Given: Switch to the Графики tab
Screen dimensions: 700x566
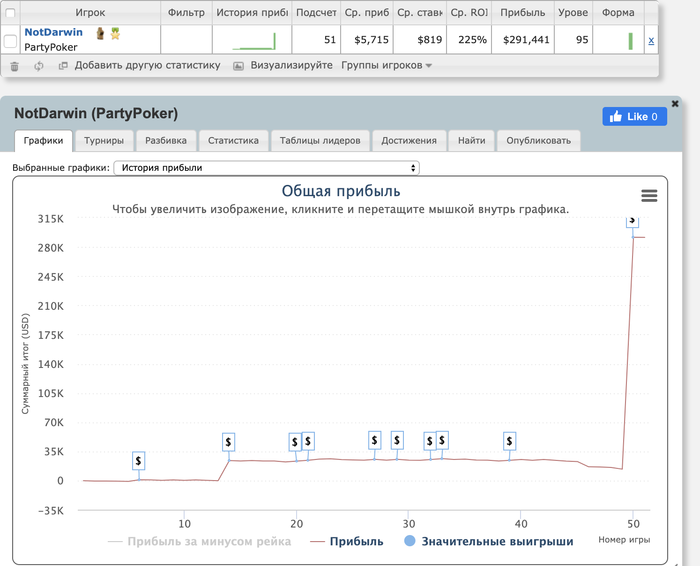Looking at the screenshot, I should click(x=43, y=141).
